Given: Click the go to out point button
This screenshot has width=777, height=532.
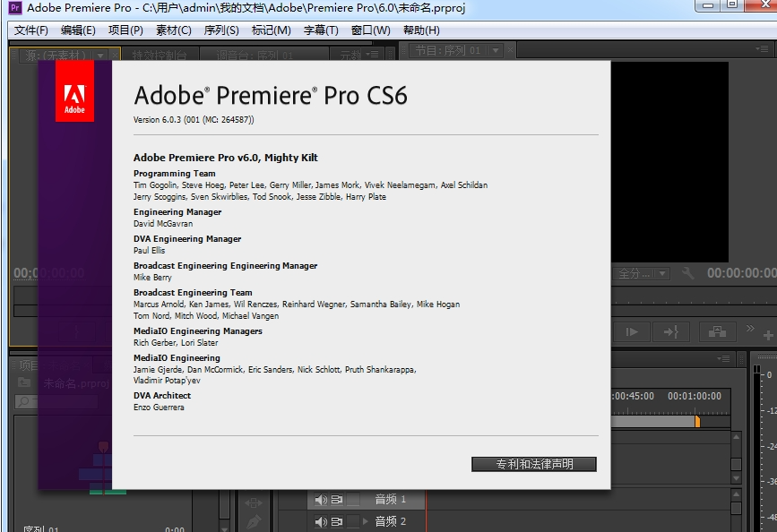Looking at the screenshot, I should 670,332.
